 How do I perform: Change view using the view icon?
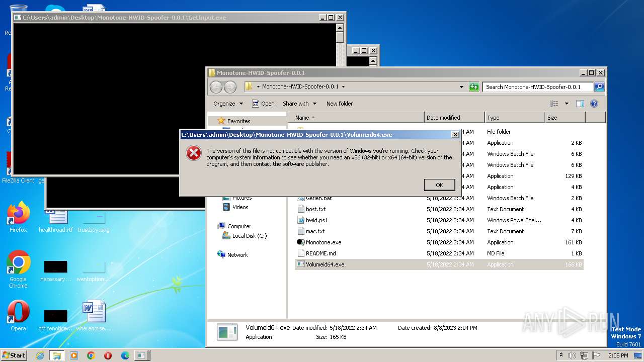tap(554, 104)
